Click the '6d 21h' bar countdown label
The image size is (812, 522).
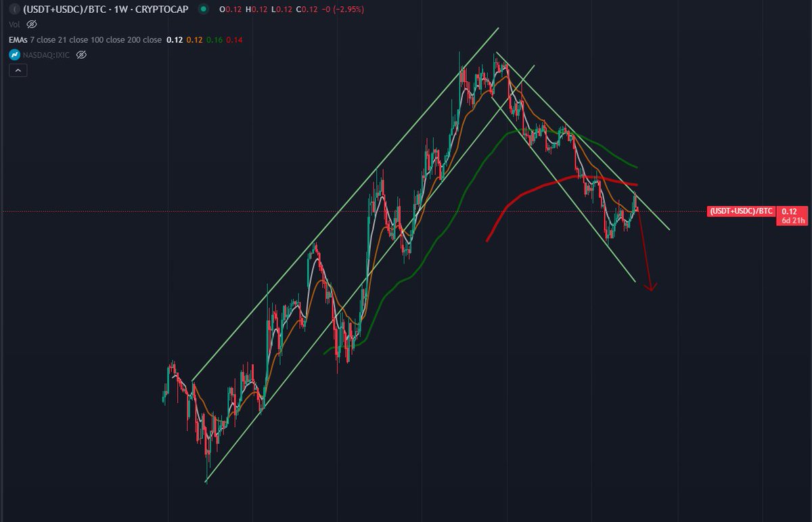[793, 221]
